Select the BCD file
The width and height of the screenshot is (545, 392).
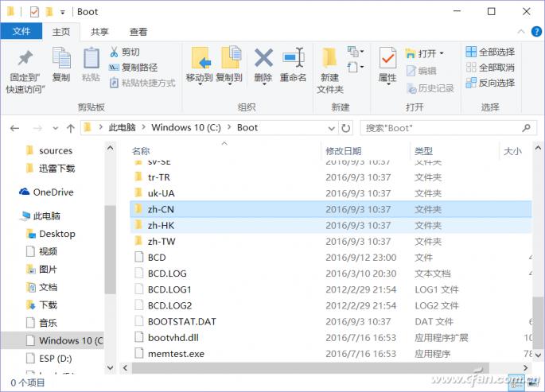point(331,258)
